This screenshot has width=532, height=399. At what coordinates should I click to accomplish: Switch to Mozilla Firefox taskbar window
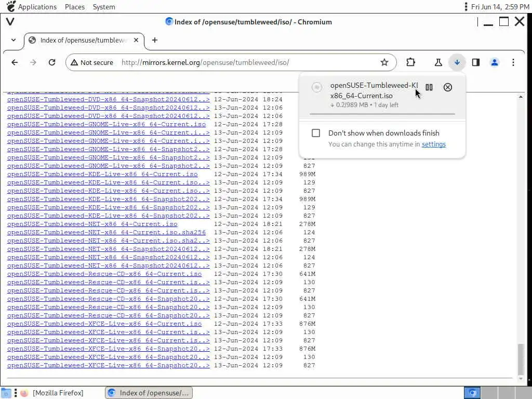52,393
